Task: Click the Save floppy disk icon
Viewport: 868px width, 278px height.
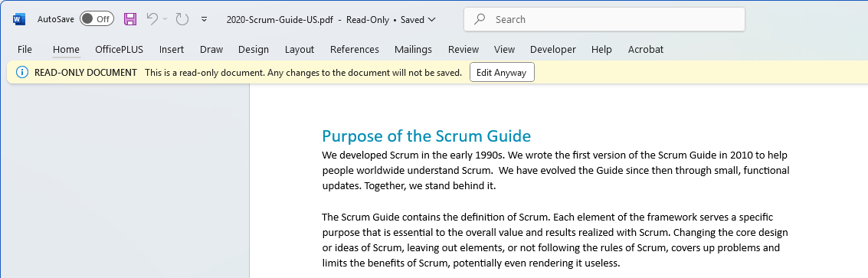Action: click(x=130, y=19)
